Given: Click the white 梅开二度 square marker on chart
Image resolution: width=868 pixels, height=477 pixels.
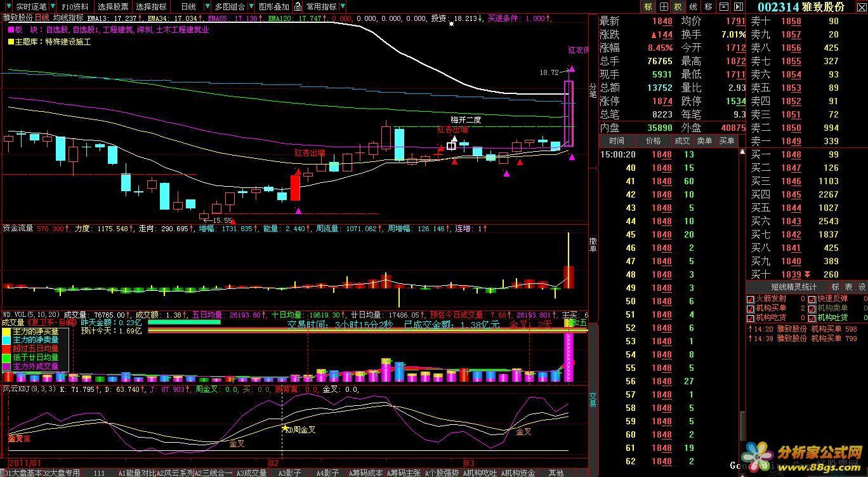Looking at the screenshot, I should click(x=451, y=145).
